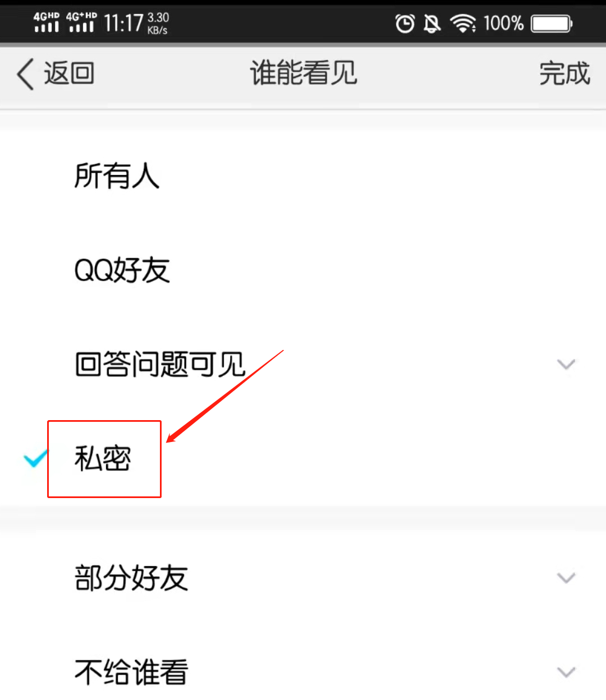Expand the 不给谁看 chevron arrow

click(x=566, y=672)
